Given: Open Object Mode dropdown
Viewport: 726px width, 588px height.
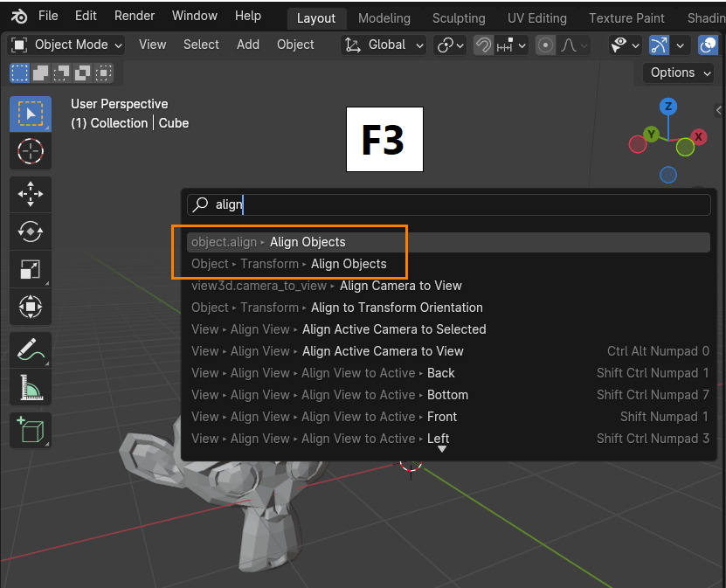Looking at the screenshot, I should point(66,45).
